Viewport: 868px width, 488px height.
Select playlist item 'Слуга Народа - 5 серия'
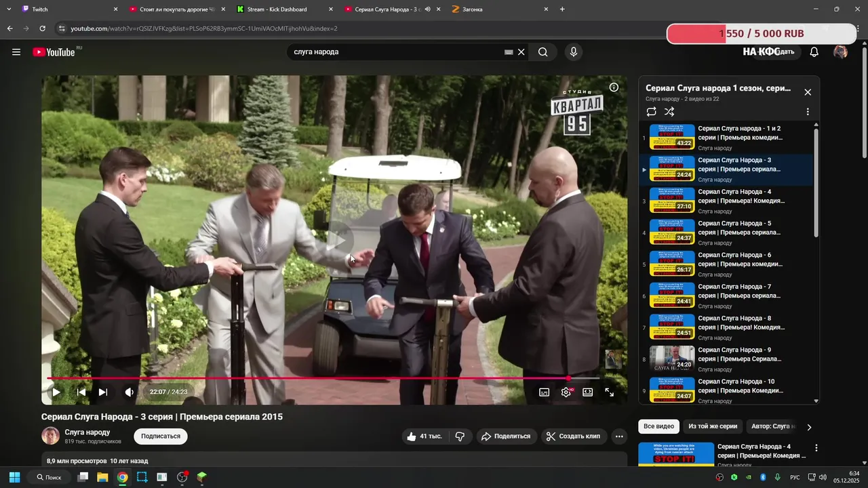726,232
